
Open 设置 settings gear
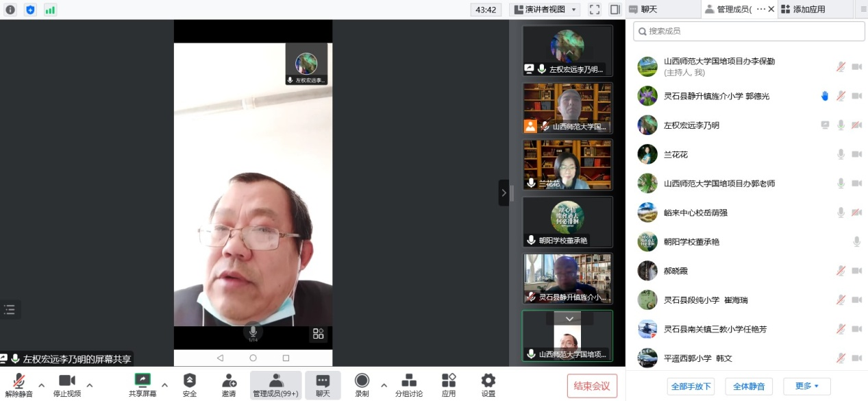[x=488, y=385]
